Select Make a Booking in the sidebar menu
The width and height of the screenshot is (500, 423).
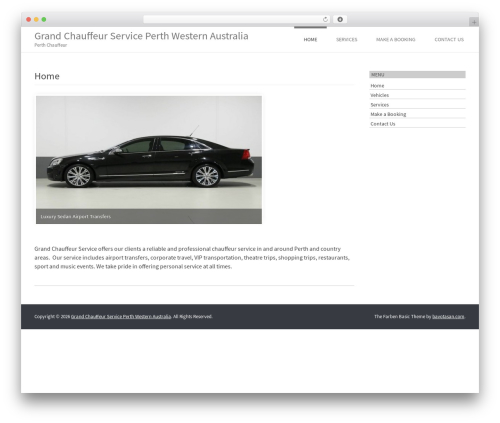click(388, 114)
